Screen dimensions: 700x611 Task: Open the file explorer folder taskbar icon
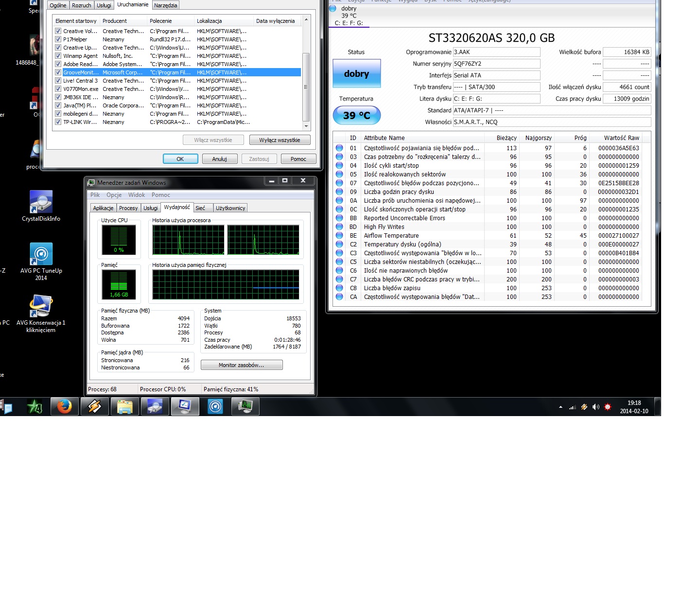(124, 406)
